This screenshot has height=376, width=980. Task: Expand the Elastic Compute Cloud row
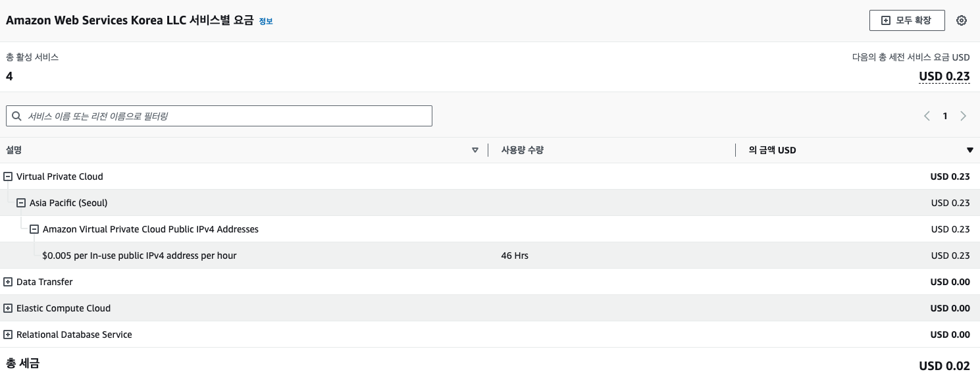8,308
